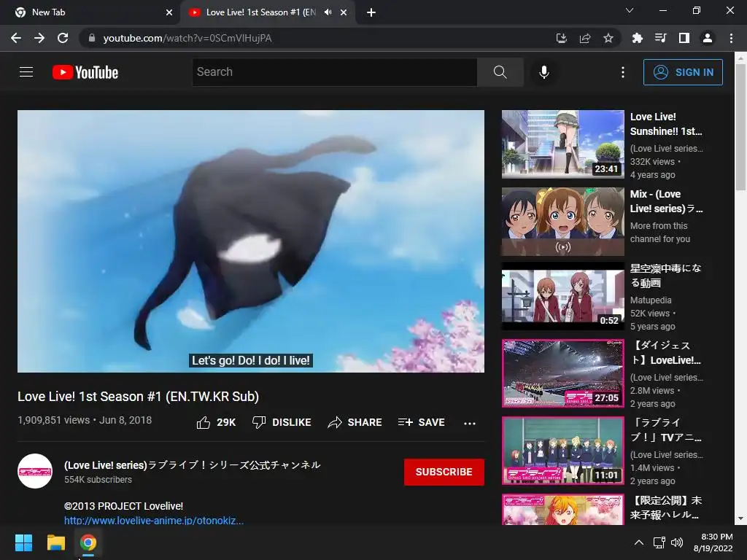The image size is (747, 560).
Task: View site info lock icon
Action: [x=92, y=38]
